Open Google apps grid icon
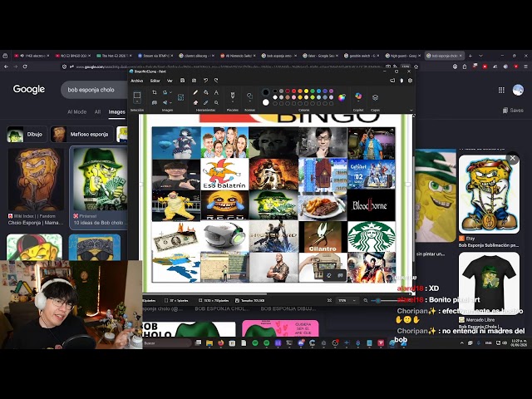532x399 pixels. coord(501,90)
